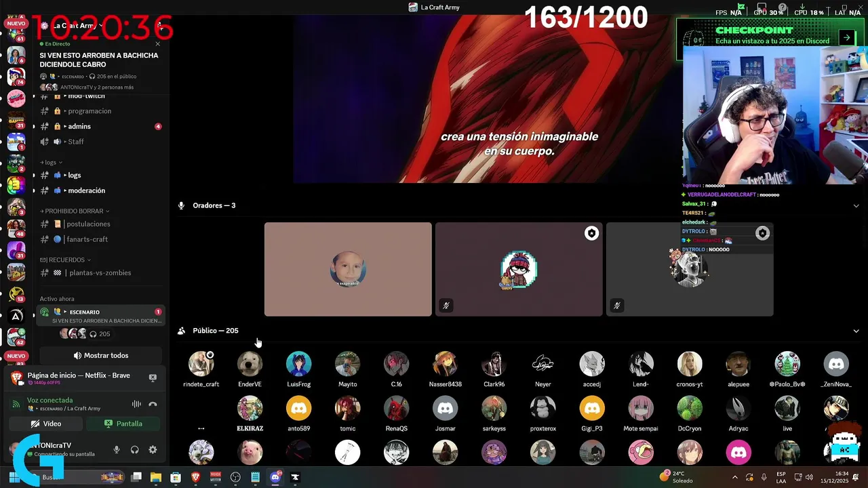This screenshot has height=488, width=868.
Task: Turn on camera with the Vídeo button
Action: [46, 424]
